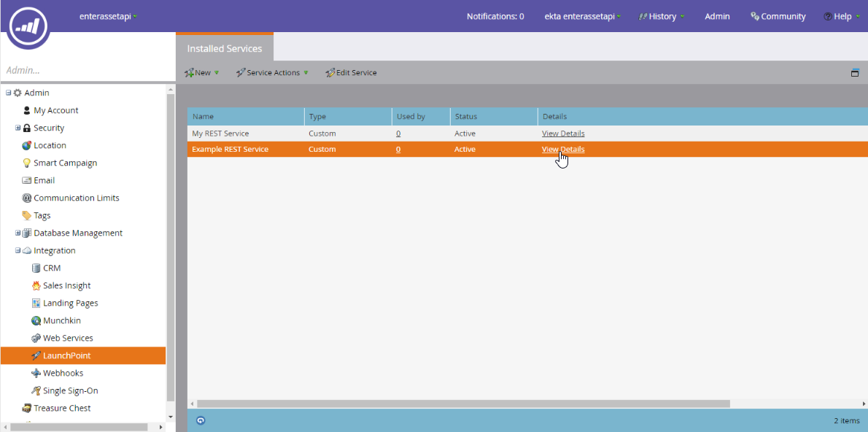Screen dimensions: 868x432
Task: Click the Tags icon in Admin tree
Action: pyautogui.click(x=27, y=215)
